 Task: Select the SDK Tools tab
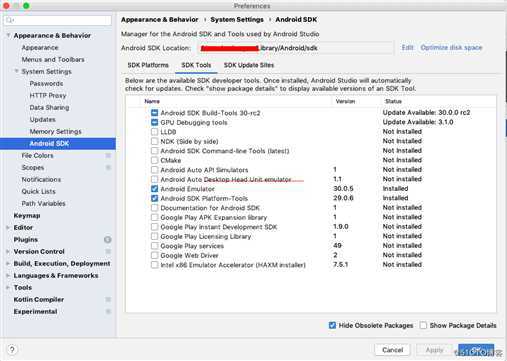point(196,65)
